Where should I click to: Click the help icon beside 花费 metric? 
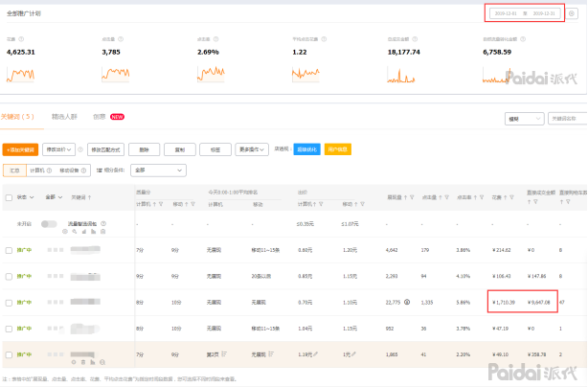(x=21, y=39)
